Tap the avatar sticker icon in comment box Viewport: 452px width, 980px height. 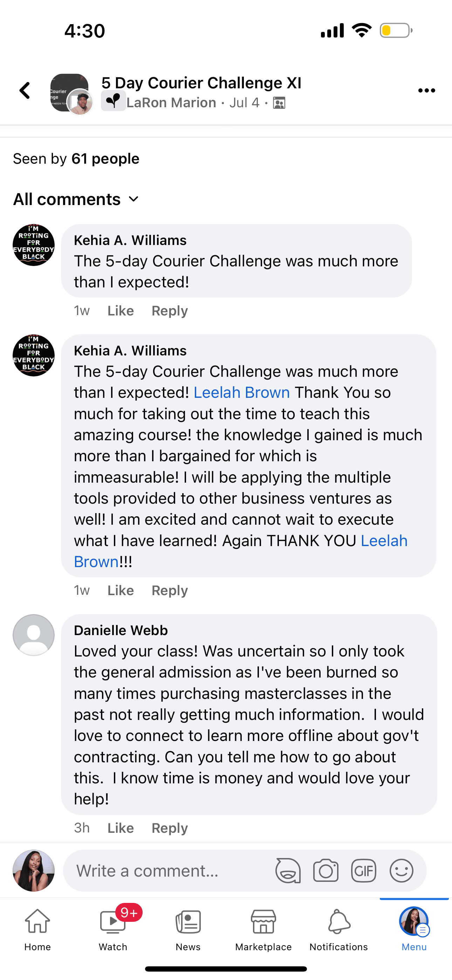click(x=288, y=870)
